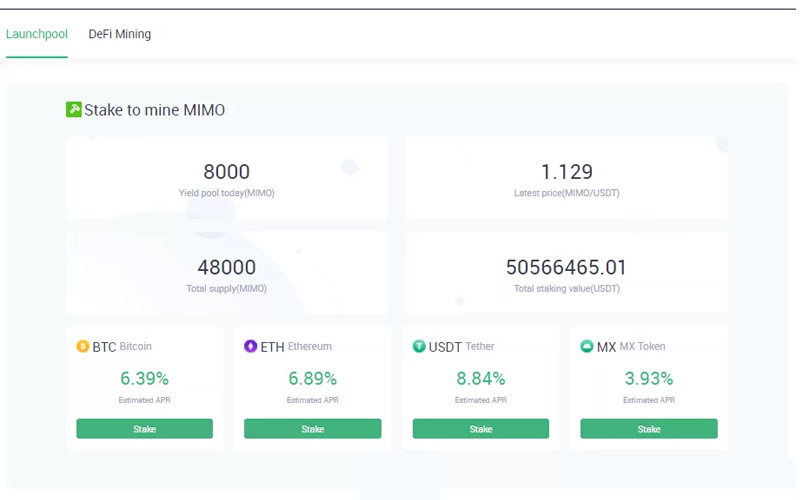The height and width of the screenshot is (500, 800).
Task: Click the purple Ethereum coin icon
Action: pyautogui.click(x=251, y=346)
